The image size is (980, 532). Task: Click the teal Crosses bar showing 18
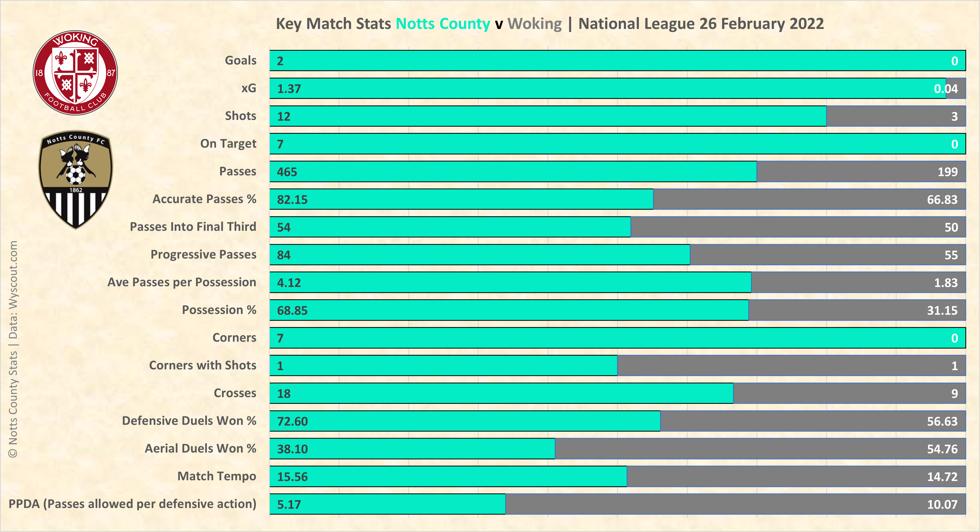pyautogui.click(x=501, y=393)
